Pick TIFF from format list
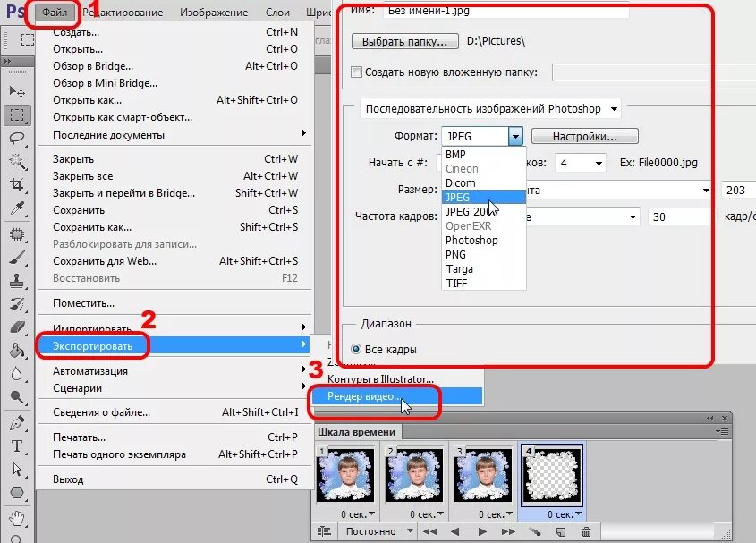Screen dimensions: 756x543 pyautogui.click(x=484, y=283)
